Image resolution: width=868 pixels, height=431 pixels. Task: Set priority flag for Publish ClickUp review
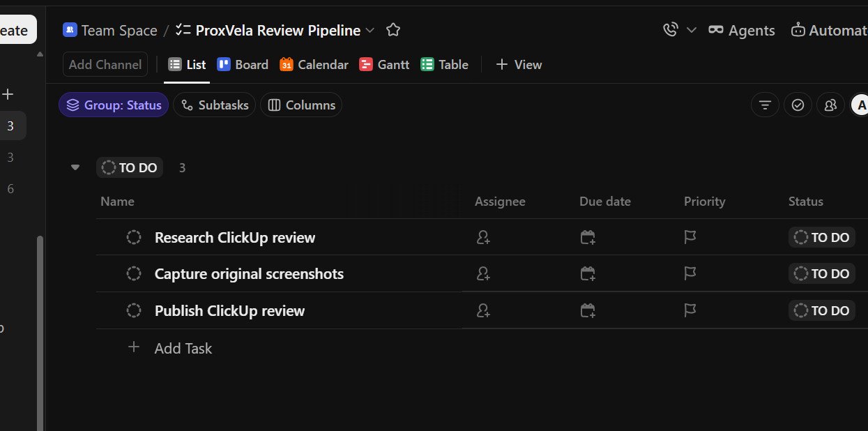pos(690,310)
